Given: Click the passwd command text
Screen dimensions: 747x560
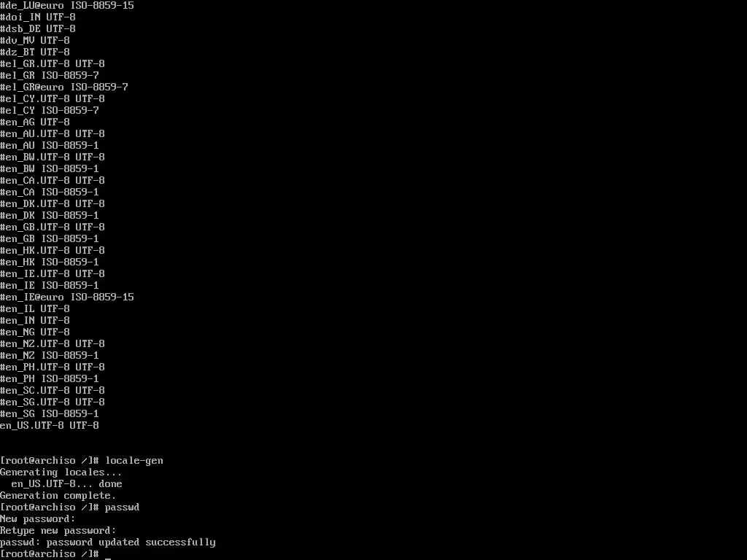Looking at the screenshot, I should [123, 507].
